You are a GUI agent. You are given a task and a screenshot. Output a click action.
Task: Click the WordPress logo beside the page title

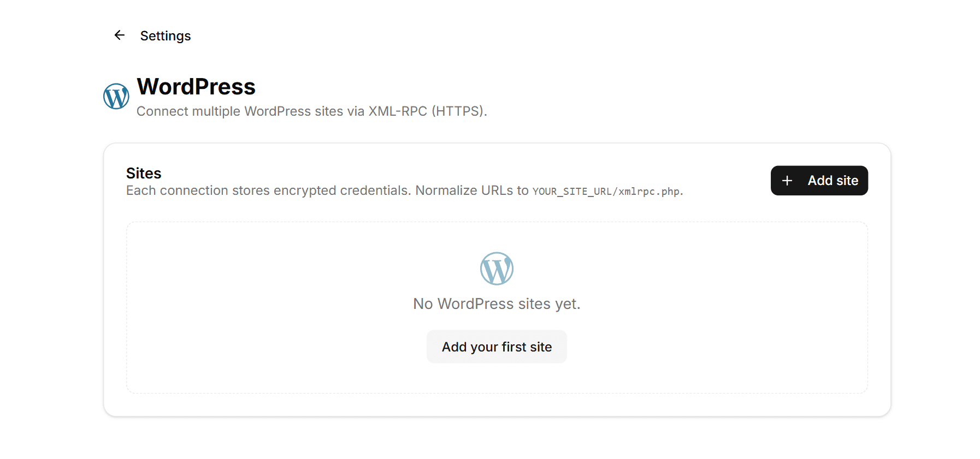click(116, 97)
